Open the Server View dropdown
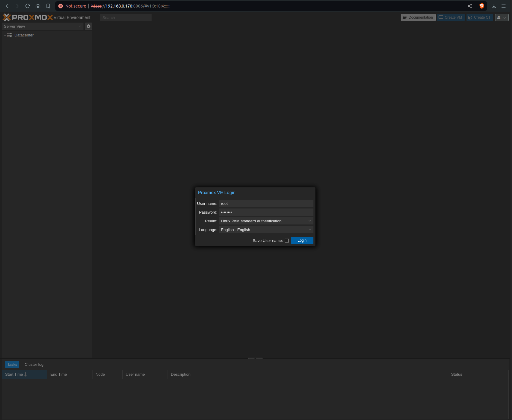Image resolution: width=512 pixels, height=420 pixels. pos(42,26)
